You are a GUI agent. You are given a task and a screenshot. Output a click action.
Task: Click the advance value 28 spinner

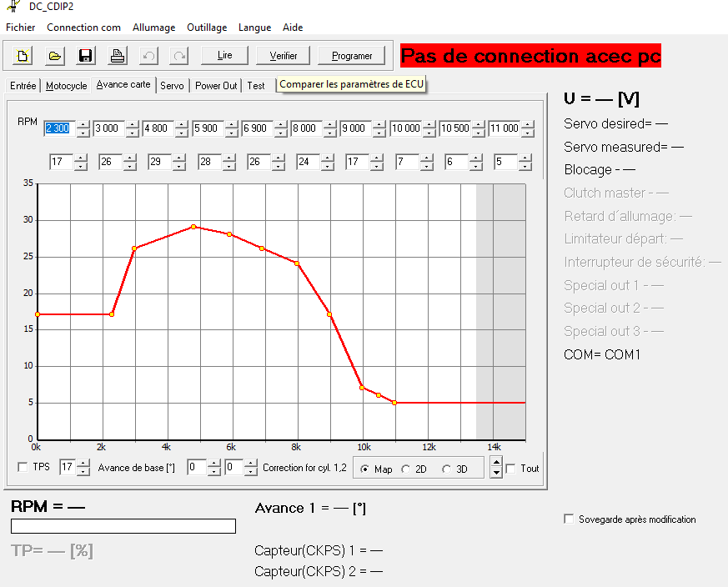(x=228, y=162)
